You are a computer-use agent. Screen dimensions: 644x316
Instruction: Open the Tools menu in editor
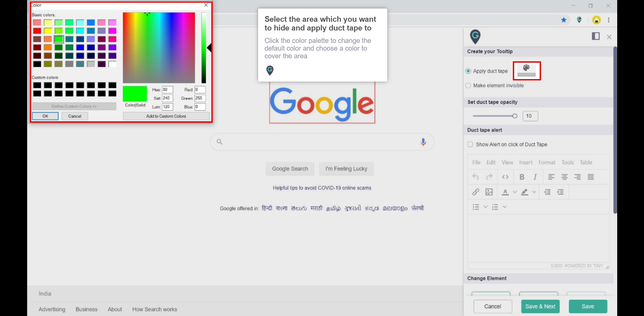click(568, 162)
